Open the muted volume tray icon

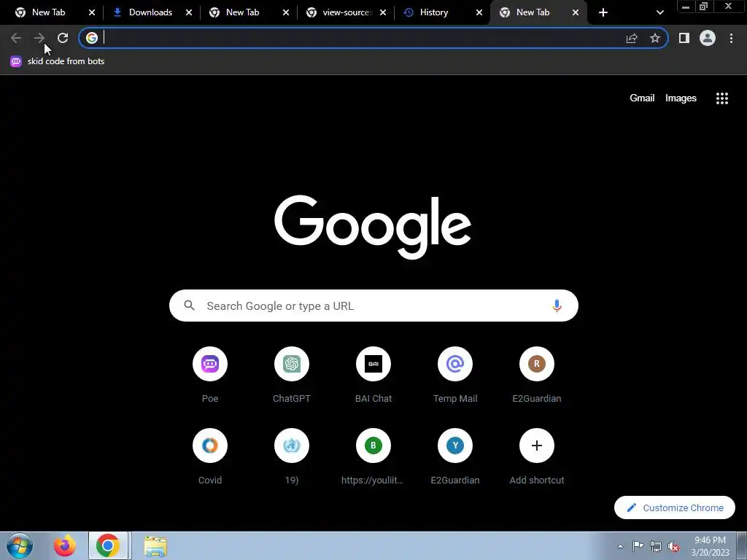click(x=673, y=547)
